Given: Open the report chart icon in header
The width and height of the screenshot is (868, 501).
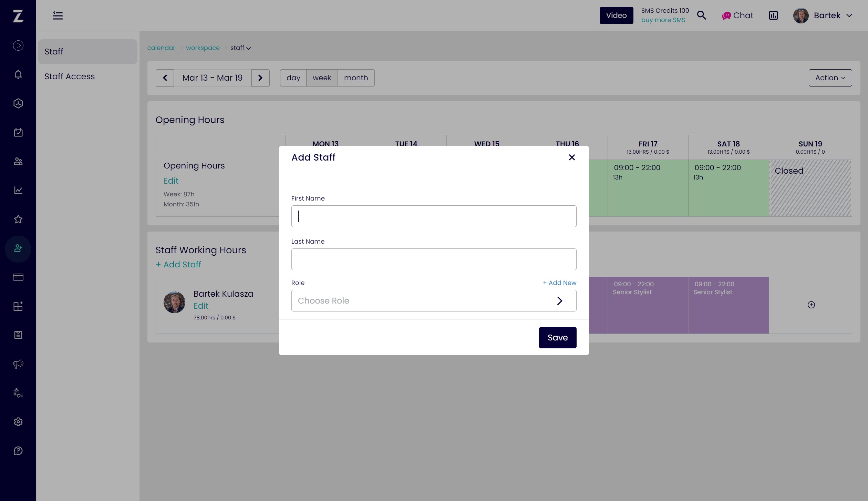Looking at the screenshot, I should point(773,16).
